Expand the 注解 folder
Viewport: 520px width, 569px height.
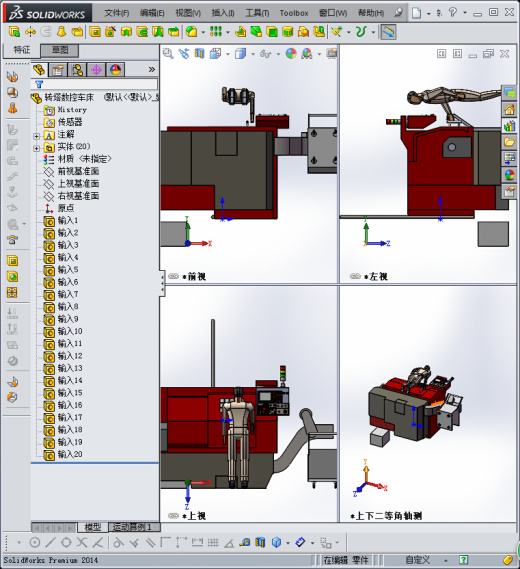[36, 136]
